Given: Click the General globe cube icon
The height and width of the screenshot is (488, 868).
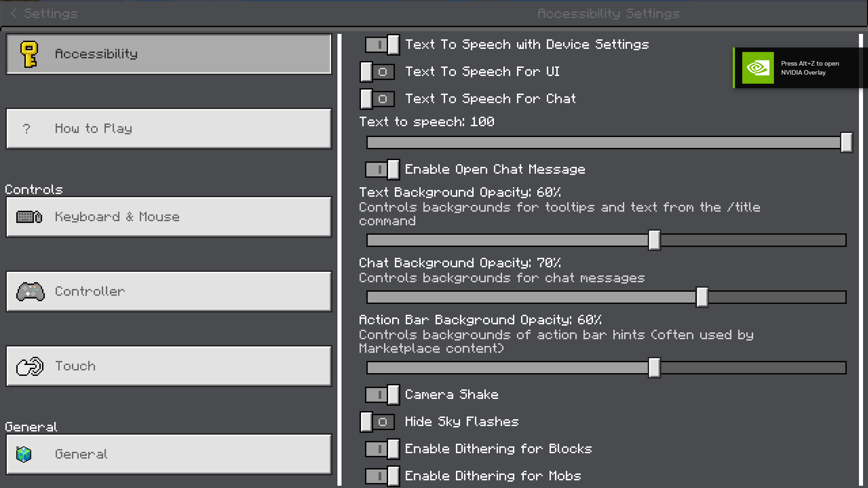Looking at the screenshot, I should point(24,454).
